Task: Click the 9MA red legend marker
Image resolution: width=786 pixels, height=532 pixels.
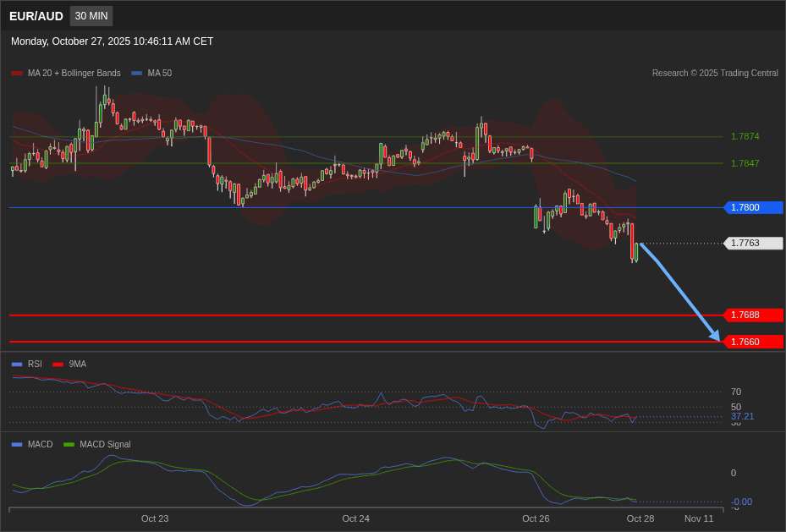Action: tap(58, 365)
